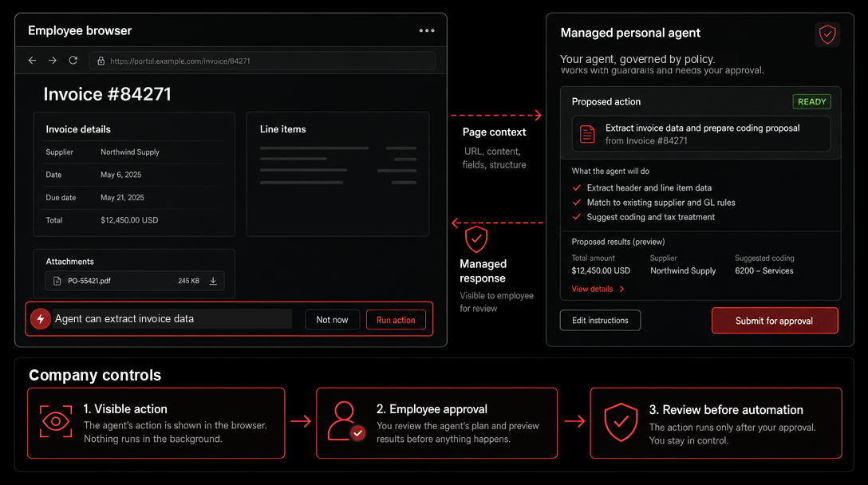This screenshot has width=868, height=485.
Task: Click the eye icon for Visible action
Action: coord(56,421)
